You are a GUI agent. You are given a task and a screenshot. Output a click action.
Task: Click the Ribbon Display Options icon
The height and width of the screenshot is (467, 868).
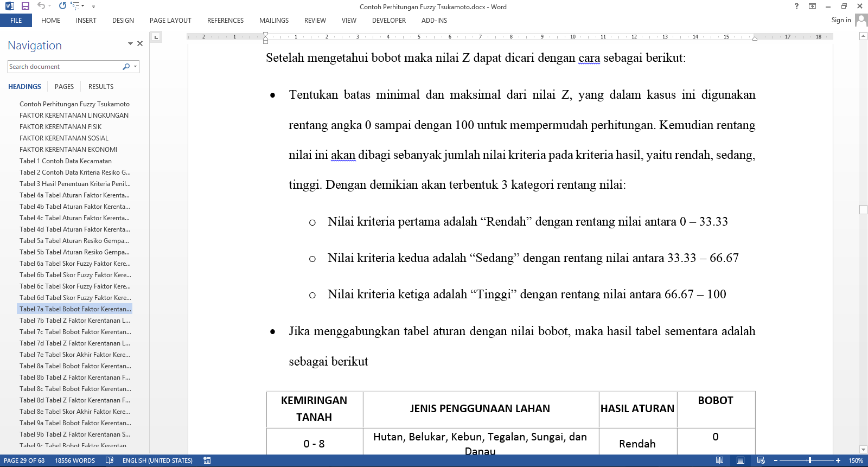point(812,6)
